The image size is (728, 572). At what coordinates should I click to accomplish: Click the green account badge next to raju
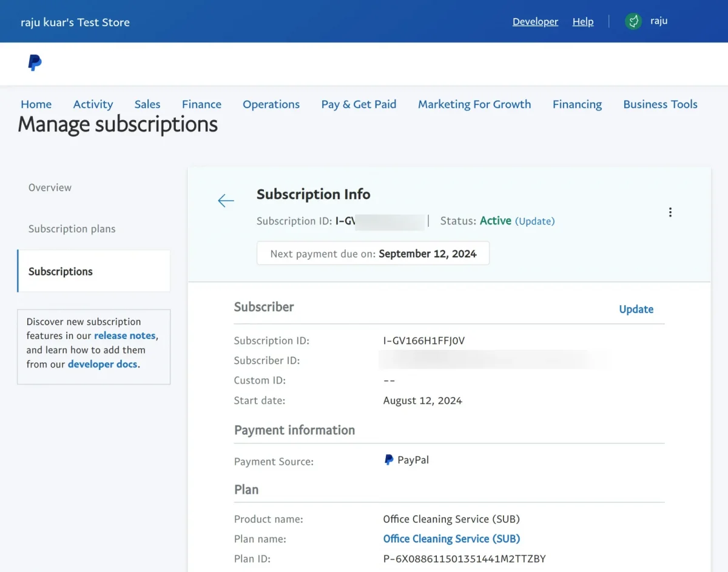click(x=633, y=21)
